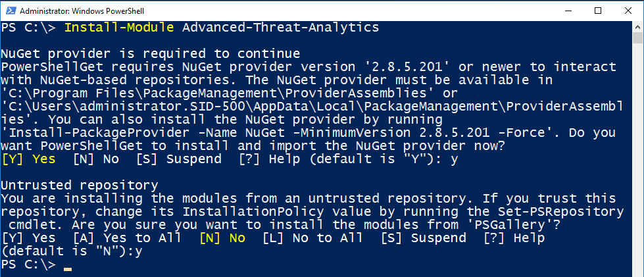Click the Advanced-Threat-Analytics module name

280,28
